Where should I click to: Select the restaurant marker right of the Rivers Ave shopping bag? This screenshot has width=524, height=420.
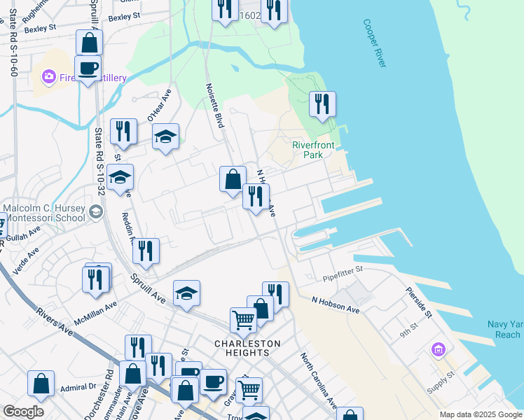coord(159,367)
